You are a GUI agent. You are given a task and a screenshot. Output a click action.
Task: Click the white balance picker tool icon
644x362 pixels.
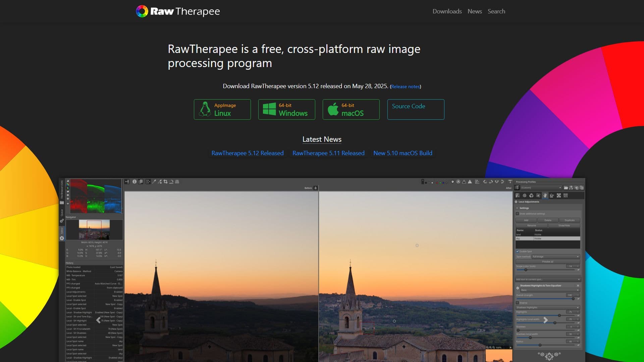[154, 182]
